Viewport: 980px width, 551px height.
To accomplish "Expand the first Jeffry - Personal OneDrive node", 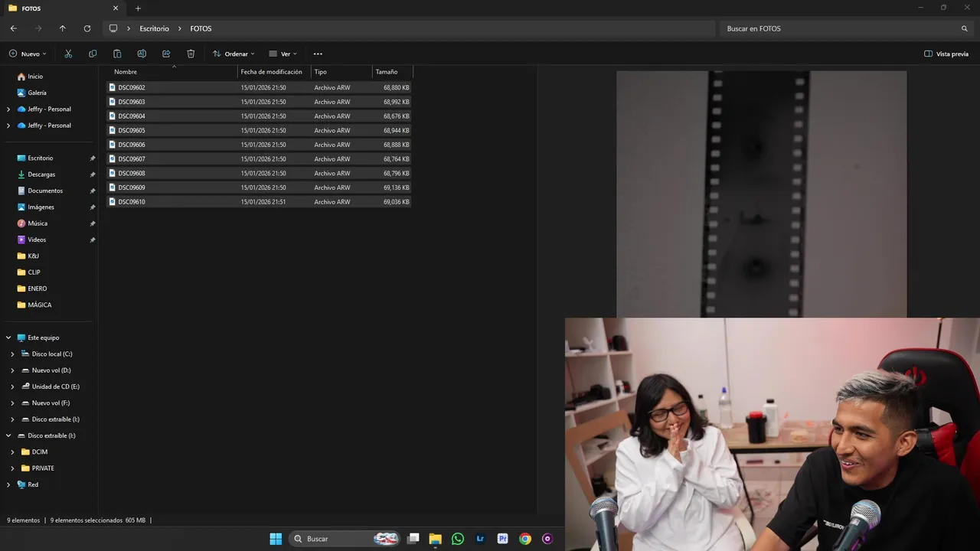I will tap(8, 109).
